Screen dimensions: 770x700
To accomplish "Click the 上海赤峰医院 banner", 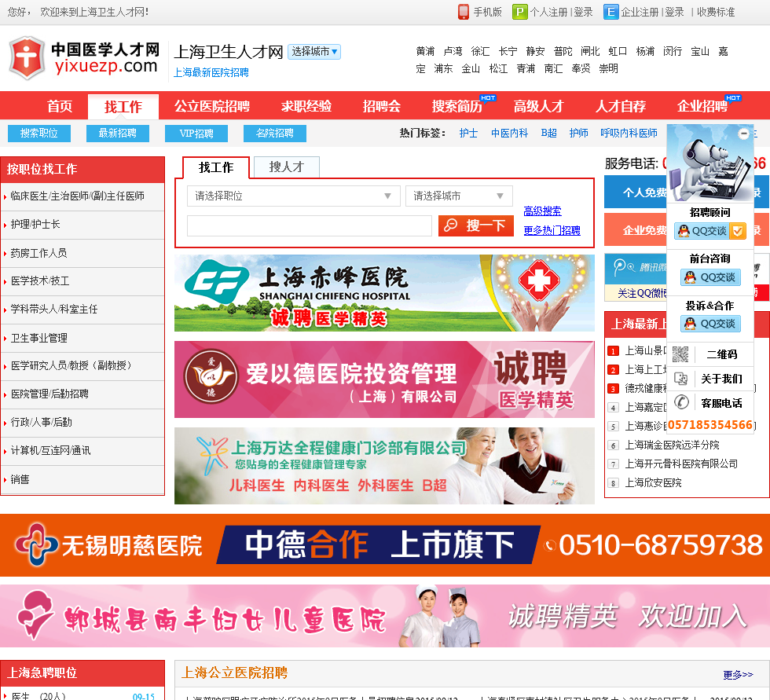I will pyautogui.click(x=384, y=293).
